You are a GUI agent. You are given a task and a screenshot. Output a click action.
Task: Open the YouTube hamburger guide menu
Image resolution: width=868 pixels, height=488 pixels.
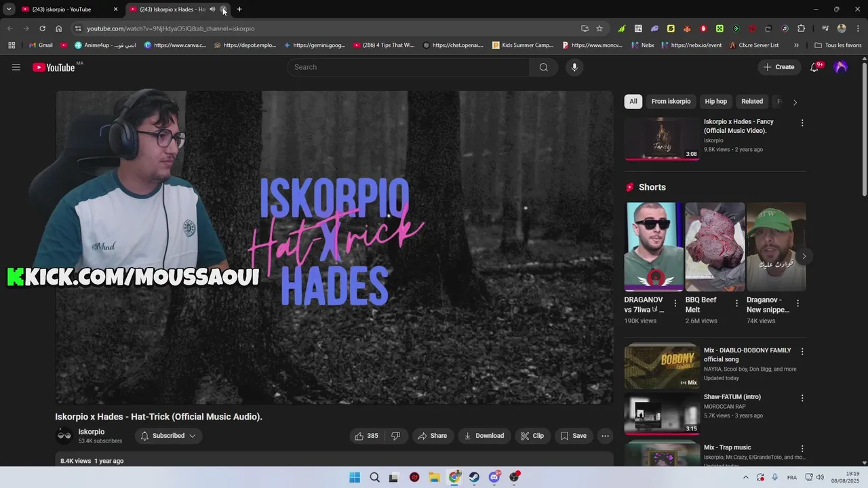point(16,67)
